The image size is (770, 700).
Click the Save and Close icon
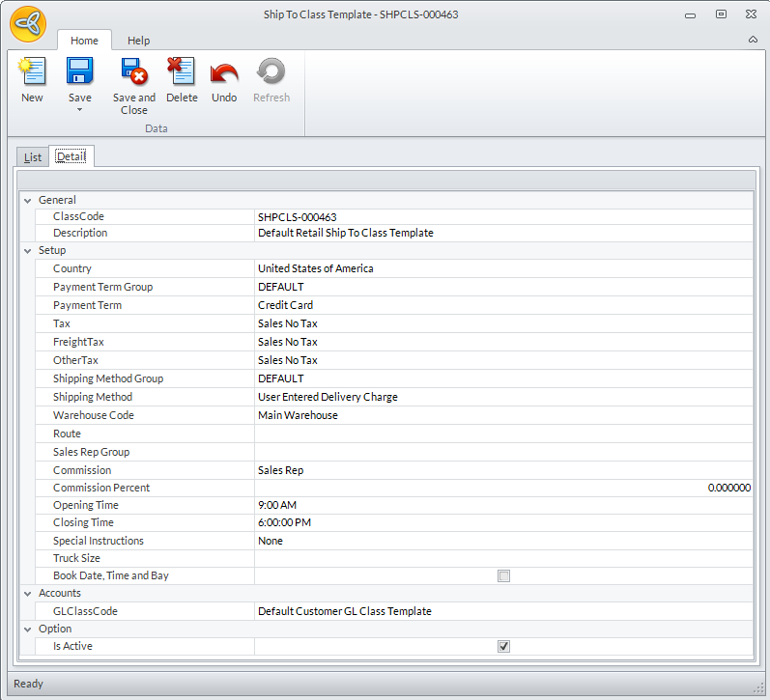(x=133, y=72)
